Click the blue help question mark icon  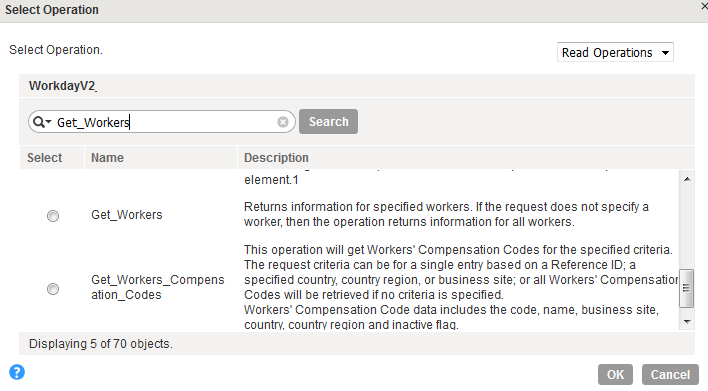pos(17,372)
